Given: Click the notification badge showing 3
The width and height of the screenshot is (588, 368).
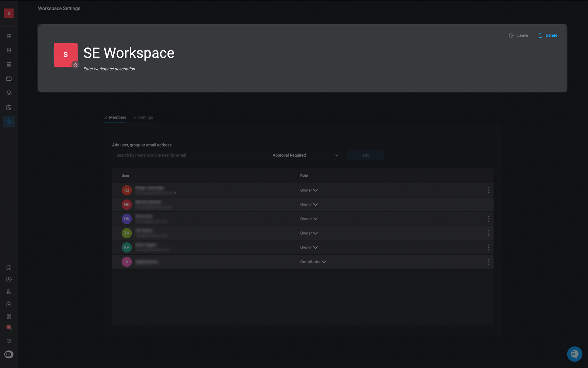Looking at the screenshot, I should point(9,327).
